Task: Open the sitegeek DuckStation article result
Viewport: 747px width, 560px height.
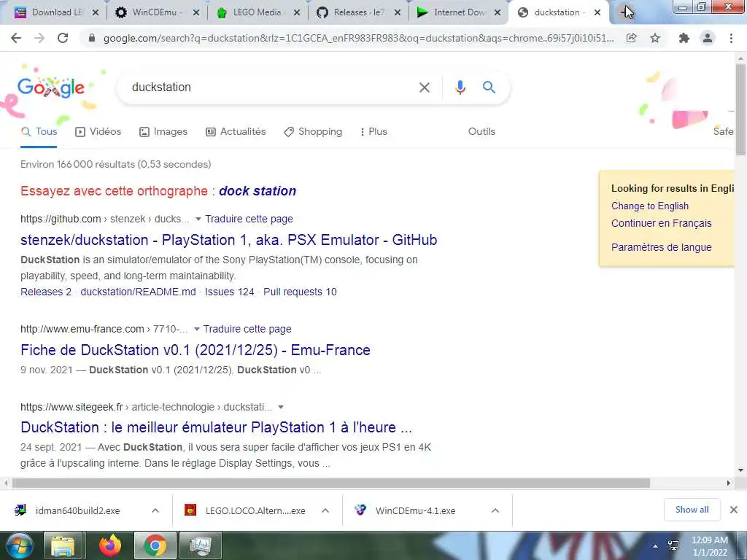Action: (216, 427)
